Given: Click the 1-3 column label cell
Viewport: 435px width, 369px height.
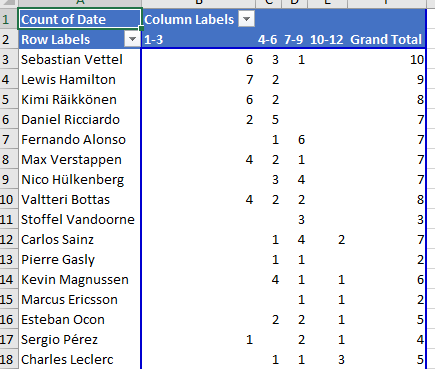Looking at the screenshot, I should [199, 39].
